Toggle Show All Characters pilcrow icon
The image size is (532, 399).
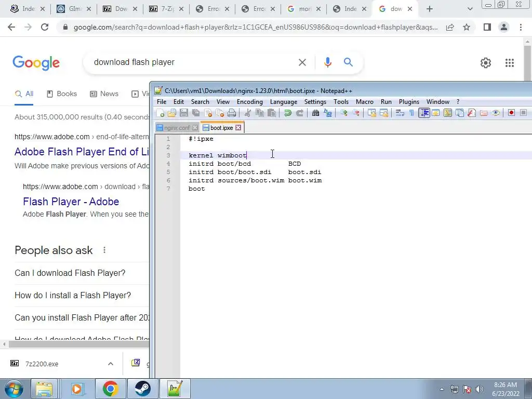[411, 113]
